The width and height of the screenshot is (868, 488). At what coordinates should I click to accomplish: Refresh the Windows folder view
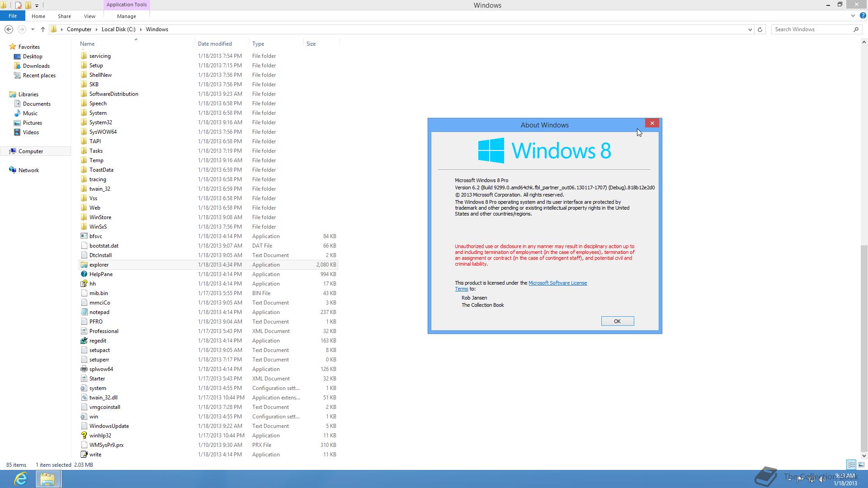[x=760, y=29]
